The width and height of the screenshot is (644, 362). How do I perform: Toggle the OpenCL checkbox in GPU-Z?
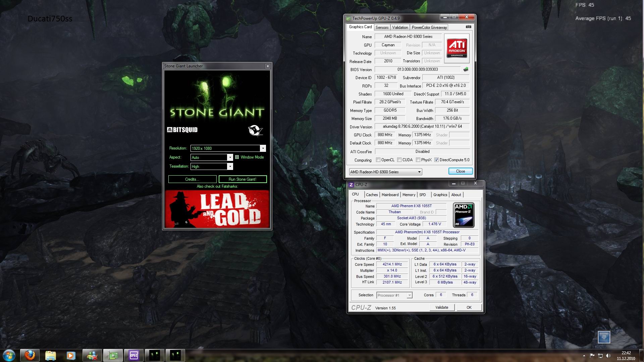378,160
